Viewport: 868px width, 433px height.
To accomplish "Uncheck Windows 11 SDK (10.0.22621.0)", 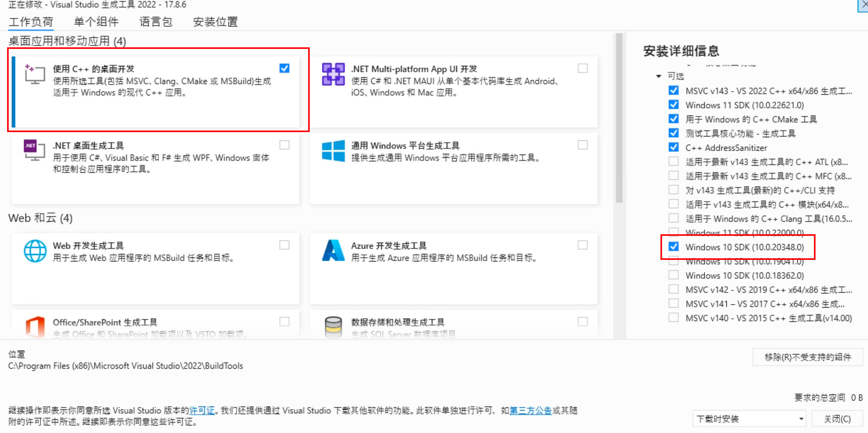I will coord(673,105).
